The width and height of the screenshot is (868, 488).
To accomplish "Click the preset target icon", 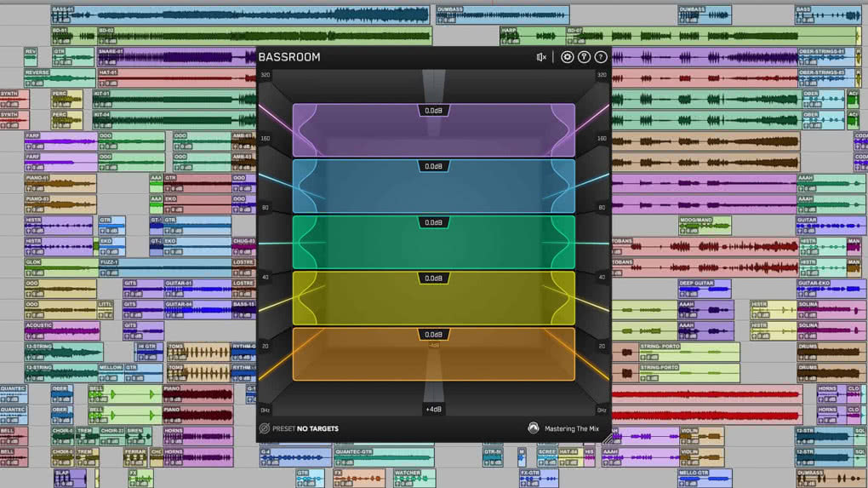I will tap(265, 428).
